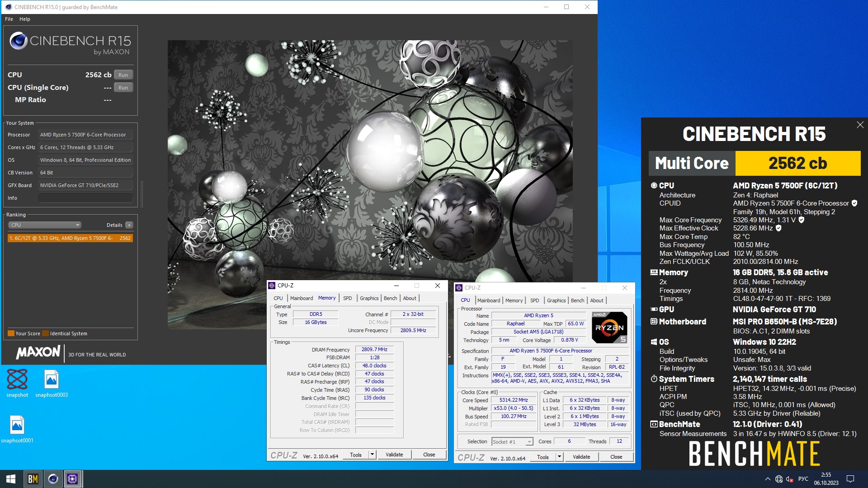Select SPD tab in Memory CPU-Z window

tap(347, 298)
